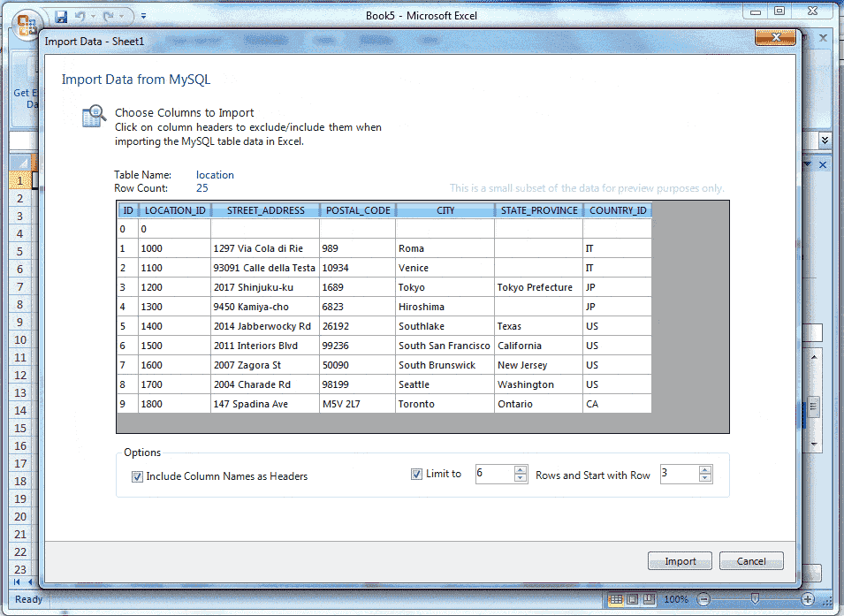Viewport: 844px width, 616px height.
Task: Click the MySQL import wizard icon
Action: point(92,115)
